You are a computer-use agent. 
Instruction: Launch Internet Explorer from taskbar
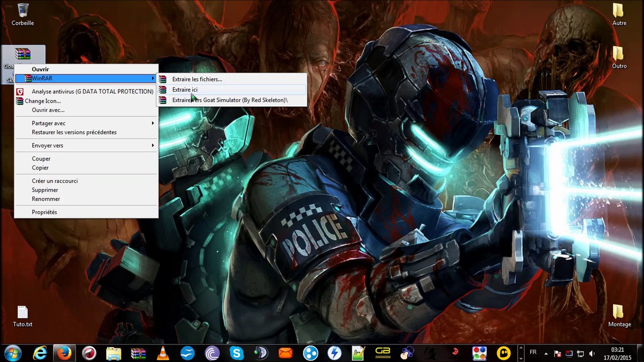tap(40, 353)
